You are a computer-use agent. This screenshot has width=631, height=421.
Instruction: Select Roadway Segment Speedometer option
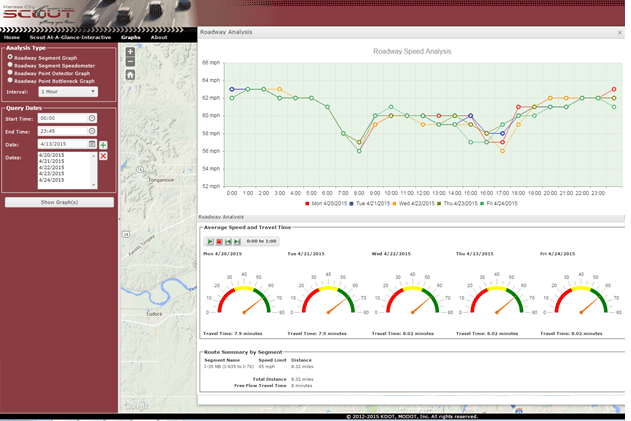tap(10, 65)
